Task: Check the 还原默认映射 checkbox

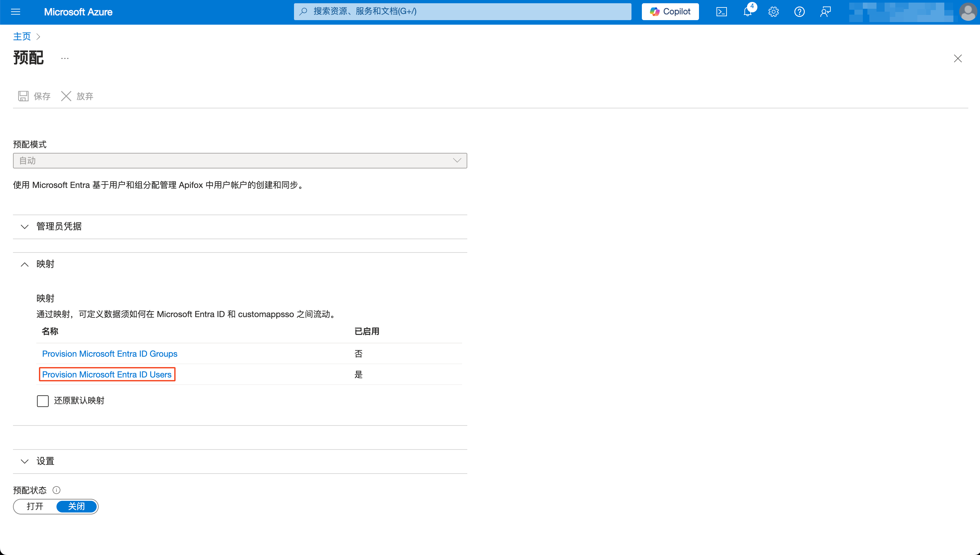Action: pyautogui.click(x=43, y=401)
